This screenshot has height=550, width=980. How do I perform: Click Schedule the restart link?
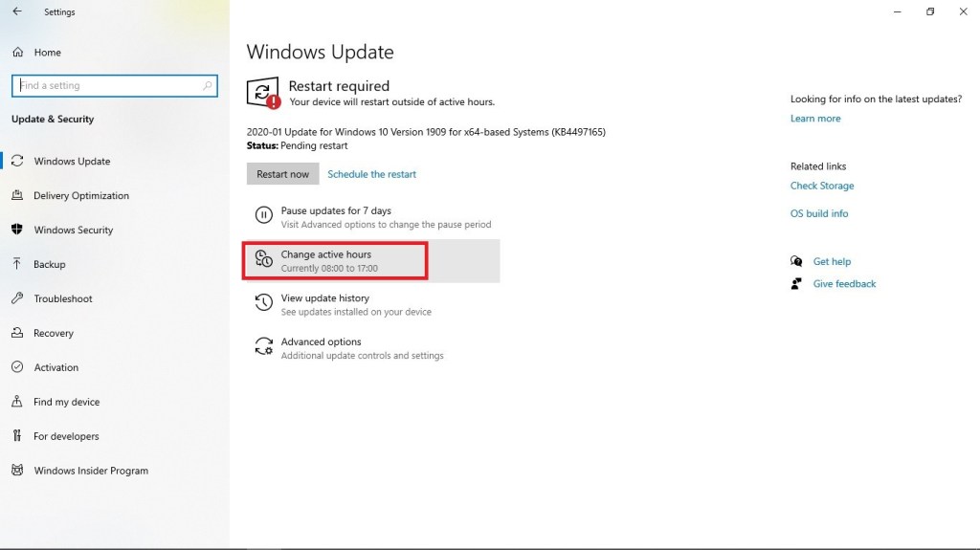(371, 174)
